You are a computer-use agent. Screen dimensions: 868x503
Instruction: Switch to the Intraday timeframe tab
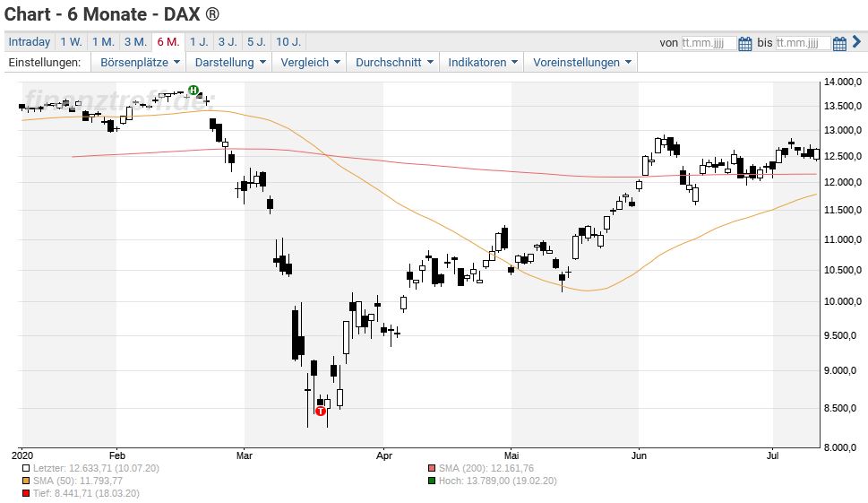[x=30, y=42]
